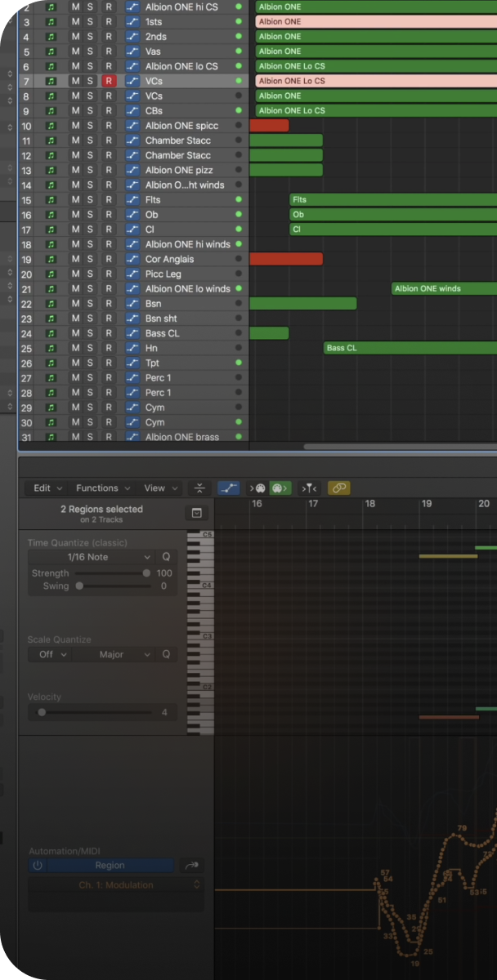Toggle the Automation/MIDI power button
This screenshot has width=497, height=980.
[x=37, y=866]
